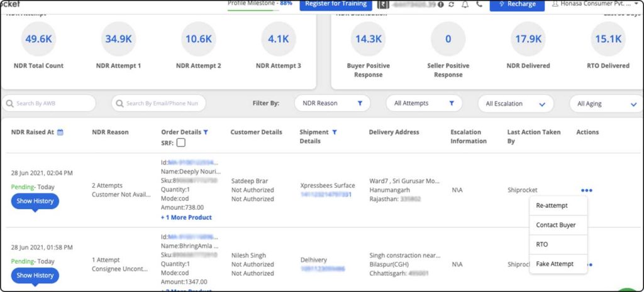644x292 pixels.
Task: Click the 0 Seller Positive Response circle
Action: pyautogui.click(x=448, y=39)
